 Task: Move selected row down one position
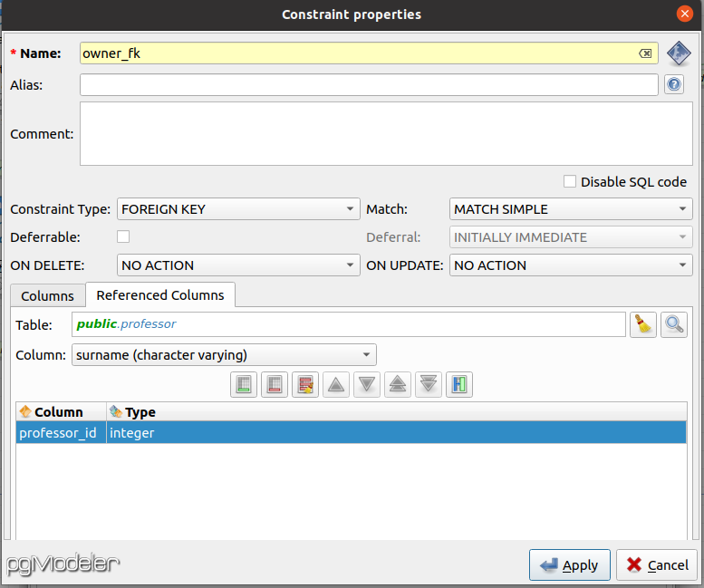tap(367, 385)
